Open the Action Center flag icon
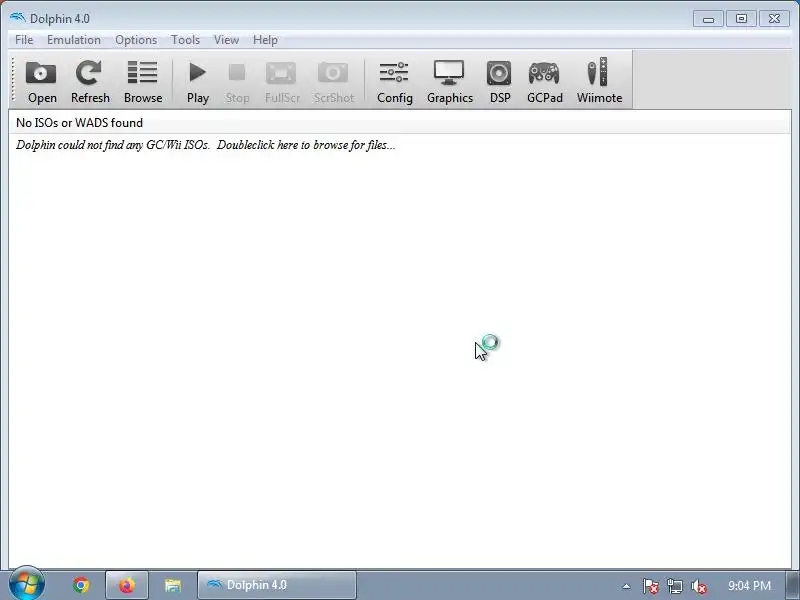The height and width of the screenshot is (600, 800). 651,586
